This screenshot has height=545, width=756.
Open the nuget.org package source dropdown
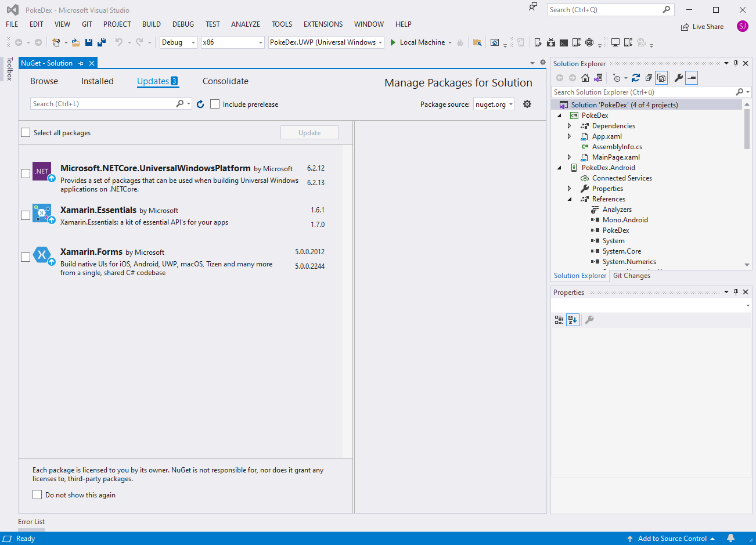pyautogui.click(x=494, y=104)
